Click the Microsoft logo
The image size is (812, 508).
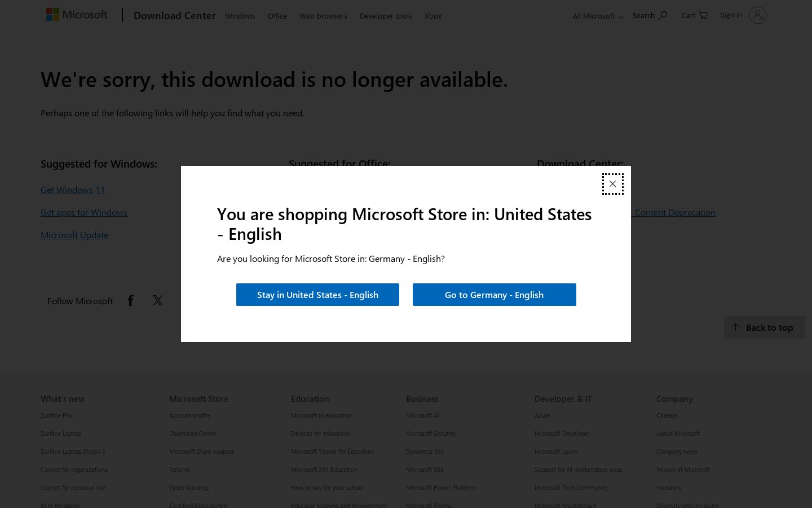[x=77, y=15]
